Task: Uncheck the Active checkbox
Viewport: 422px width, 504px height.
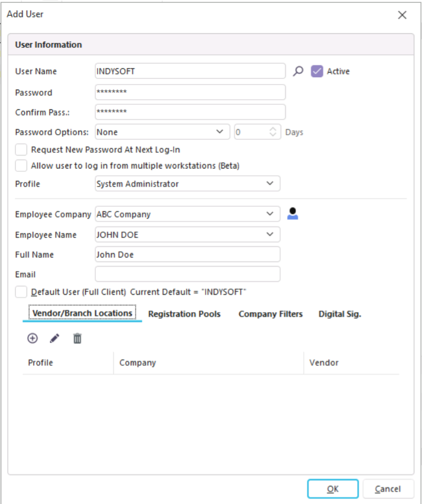Action: pyautogui.click(x=317, y=71)
